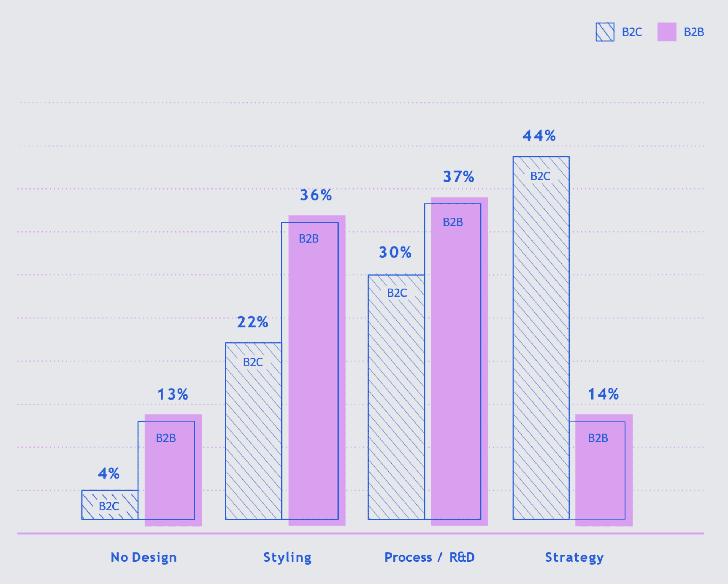
Task: Click the 22% value label
Action: coord(253,322)
